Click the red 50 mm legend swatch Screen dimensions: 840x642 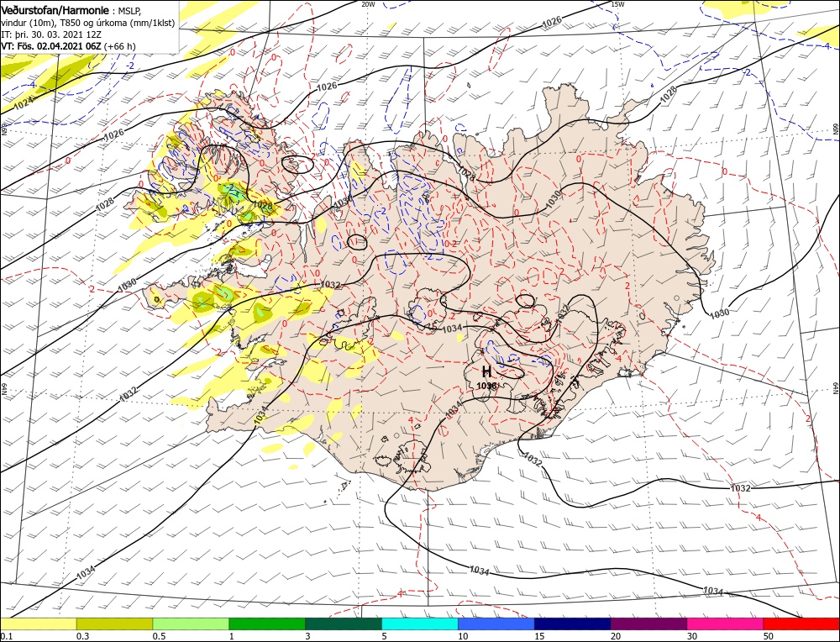[x=801, y=624]
